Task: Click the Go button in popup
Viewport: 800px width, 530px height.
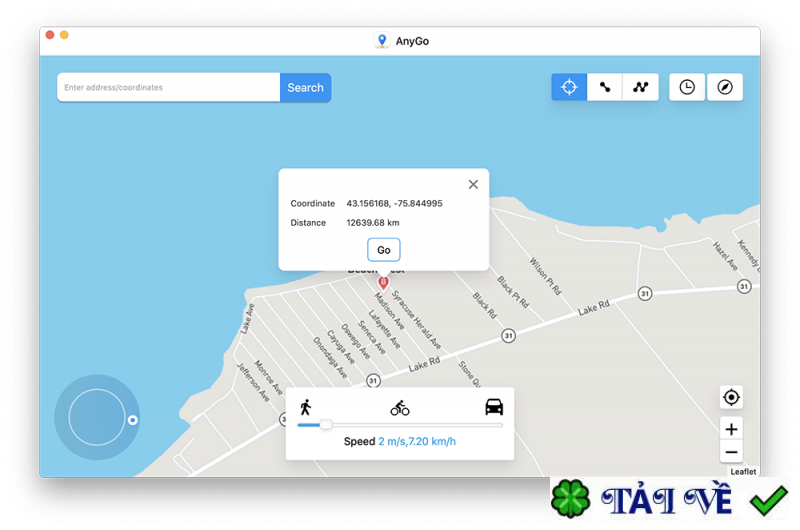Action: tap(384, 250)
